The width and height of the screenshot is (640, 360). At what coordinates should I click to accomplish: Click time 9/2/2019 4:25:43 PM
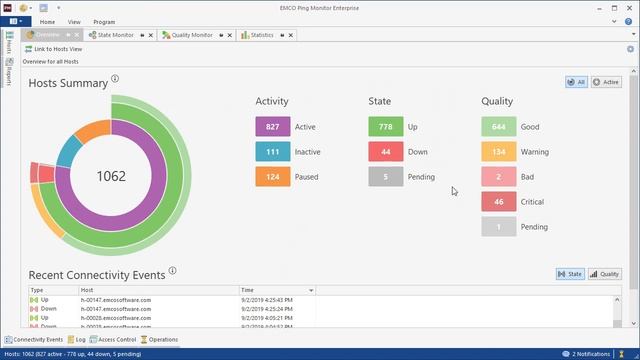pyautogui.click(x=267, y=300)
